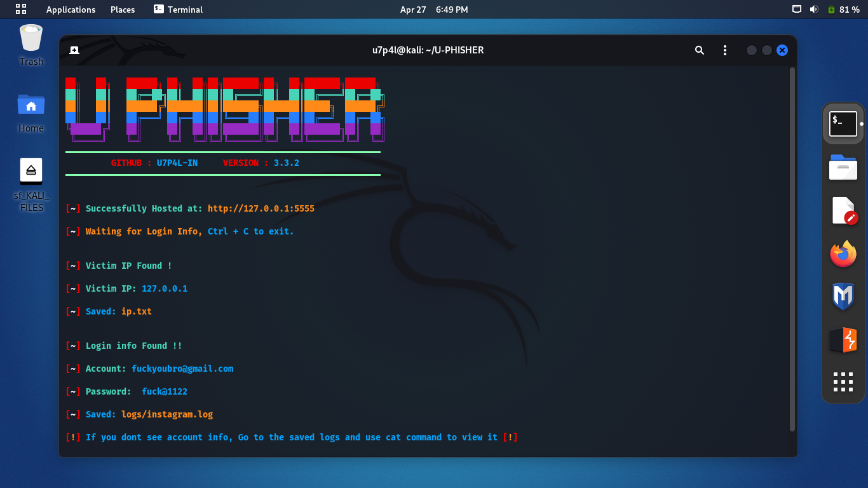Open the terminal search magnifier
This screenshot has height=488, width=868.
[700, 50]
